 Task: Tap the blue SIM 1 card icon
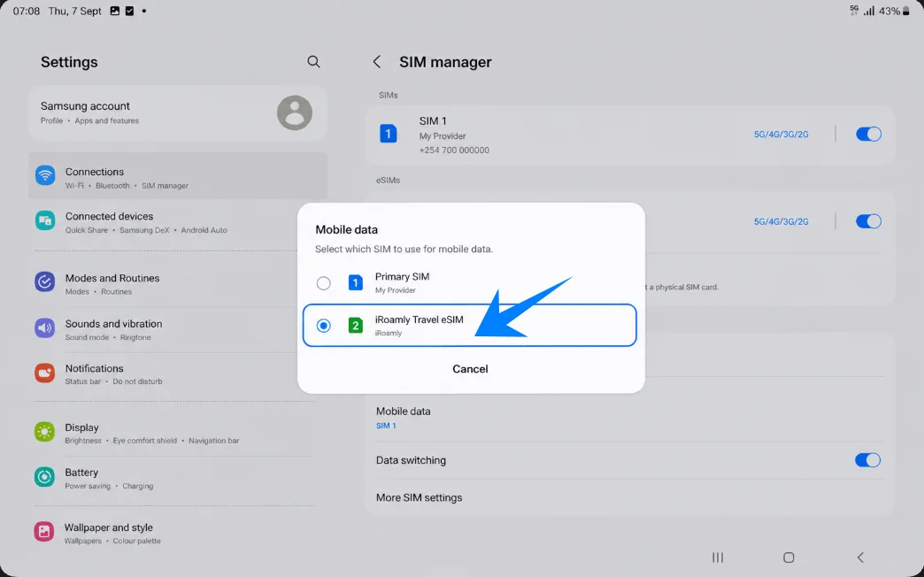click(389, 134)
